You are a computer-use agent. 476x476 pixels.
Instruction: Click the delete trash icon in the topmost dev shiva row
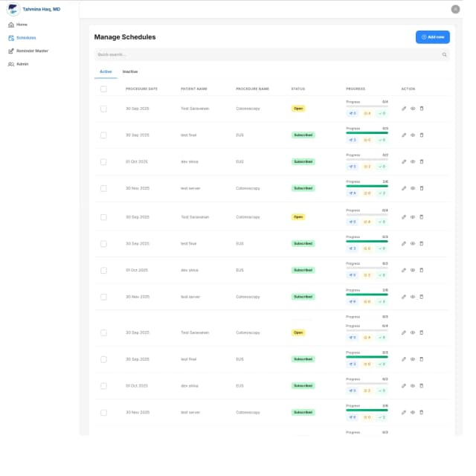pos(422,161)
